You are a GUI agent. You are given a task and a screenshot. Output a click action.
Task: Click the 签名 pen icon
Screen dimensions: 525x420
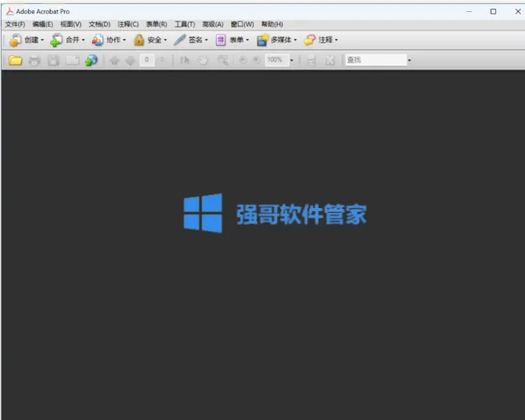click(179, 40)
